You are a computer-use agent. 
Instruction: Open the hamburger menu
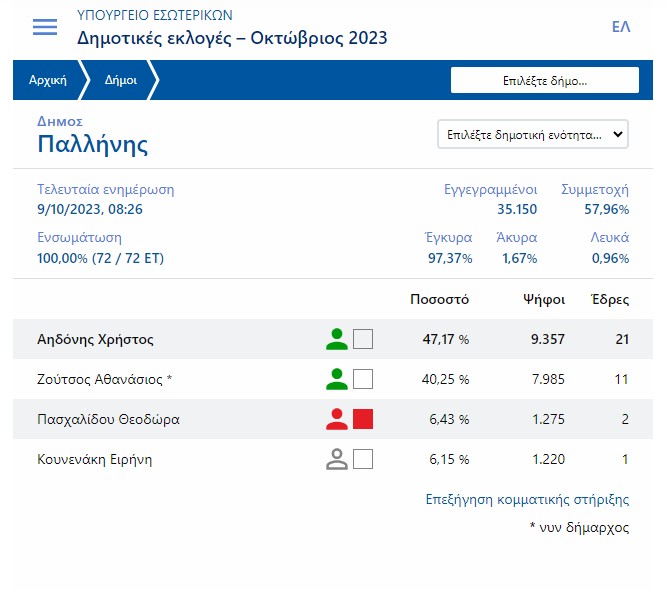click(45, 27)
